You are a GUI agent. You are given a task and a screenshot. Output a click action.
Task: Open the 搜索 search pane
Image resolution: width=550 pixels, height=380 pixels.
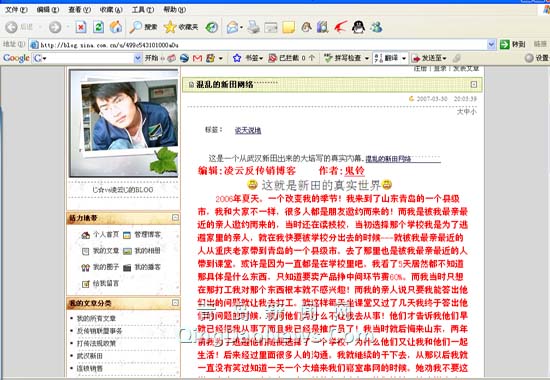coord(143,27)
